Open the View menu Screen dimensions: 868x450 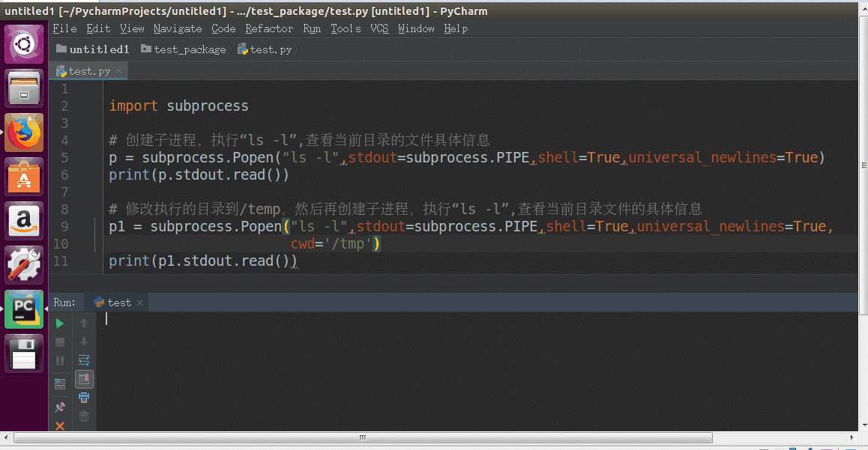(x=133, y=28)
